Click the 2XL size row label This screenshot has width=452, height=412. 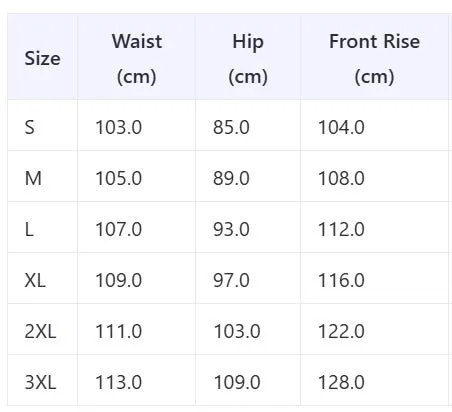40,331
